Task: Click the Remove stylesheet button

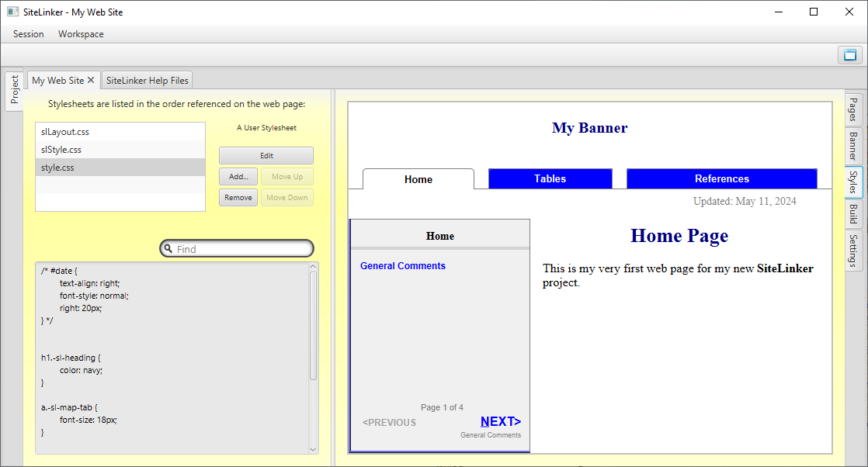Action: tap(238, 198)
